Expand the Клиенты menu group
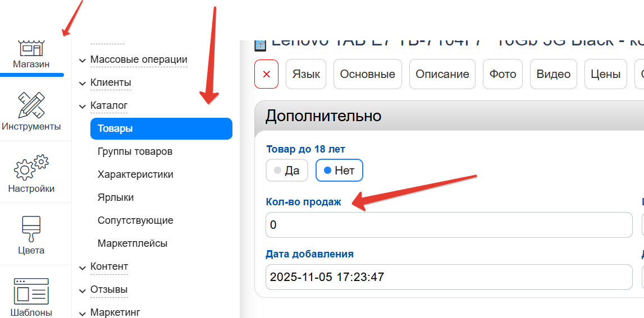Screen dimensions: 644x318 [111, 82]
